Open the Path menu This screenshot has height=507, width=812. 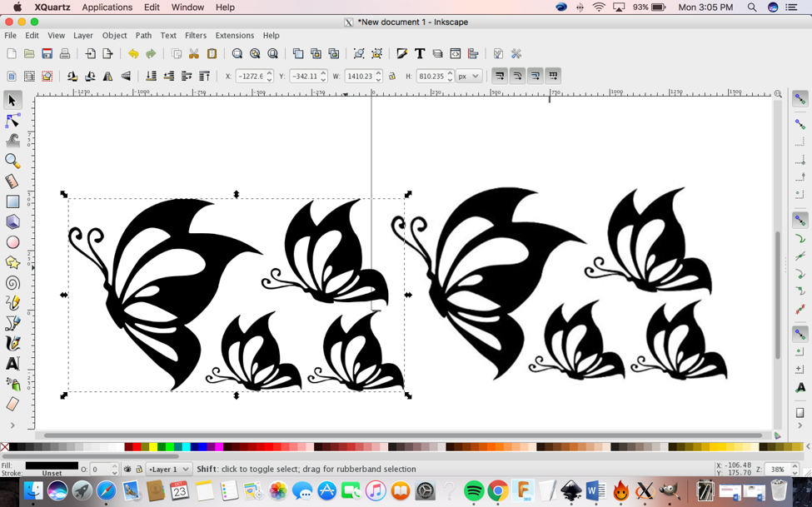(x=143, y=35)
